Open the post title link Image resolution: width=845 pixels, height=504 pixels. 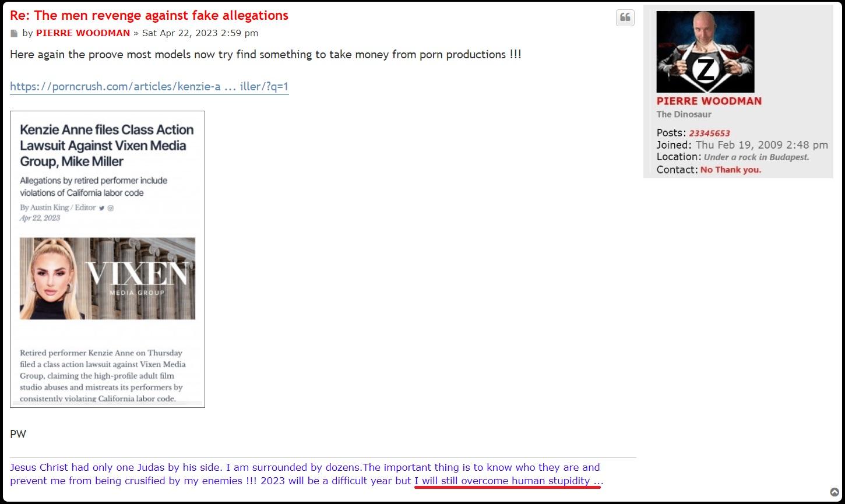[149, 16]
